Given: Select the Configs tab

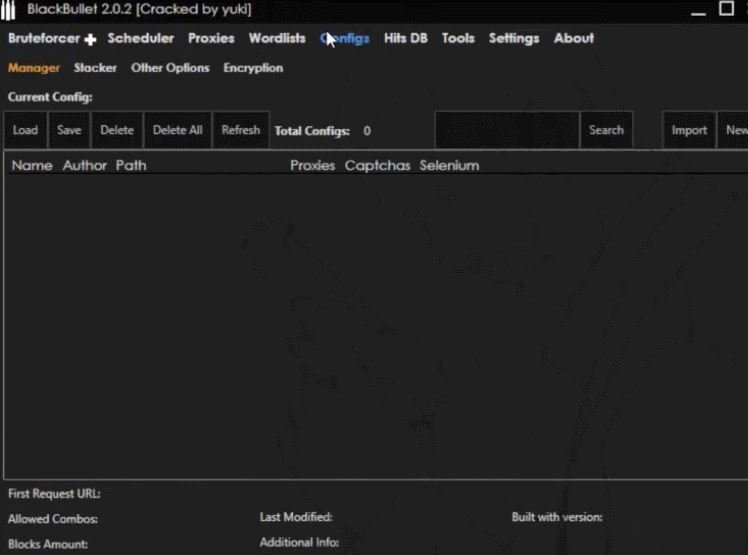Looking at the screenshot, I should [345, 39].
